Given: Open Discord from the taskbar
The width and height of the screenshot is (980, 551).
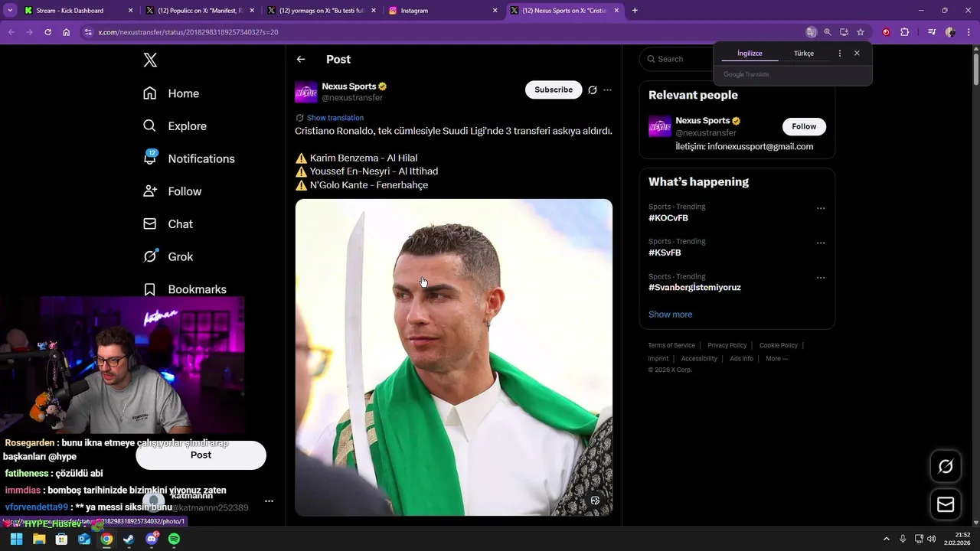Looking at the screenshot, I should coord(152,539).
